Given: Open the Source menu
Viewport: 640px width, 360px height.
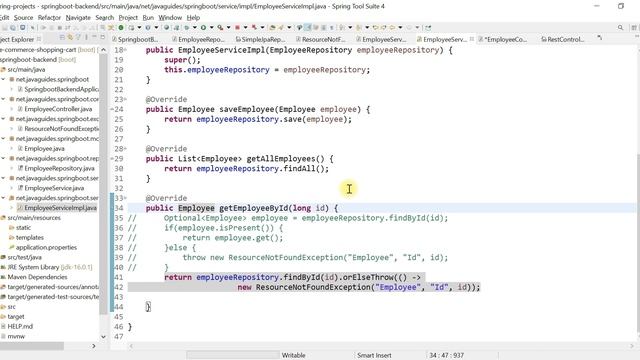Looking at the screenshot, I should point(23,18).
